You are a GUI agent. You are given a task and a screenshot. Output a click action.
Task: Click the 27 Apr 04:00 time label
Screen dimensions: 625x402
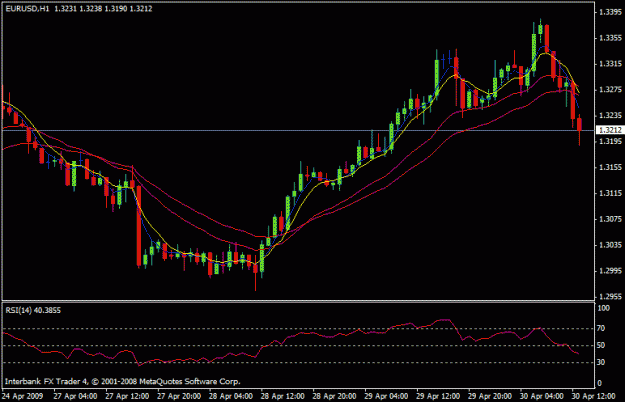(x=75, y=396)
